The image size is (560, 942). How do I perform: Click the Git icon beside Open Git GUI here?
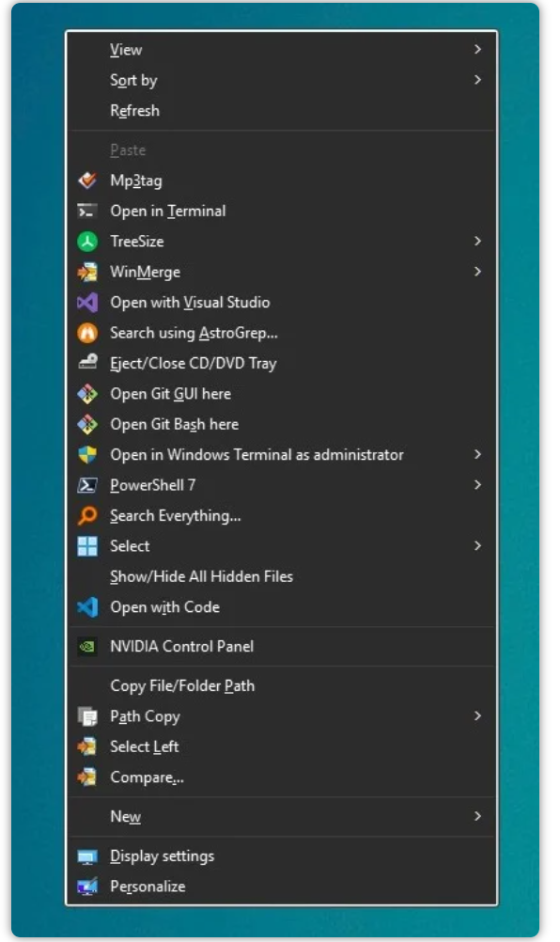[87, 394]
